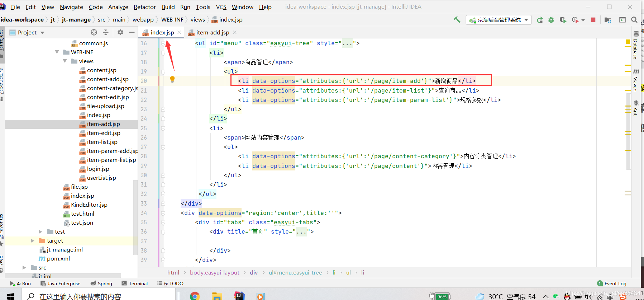Open the Spring tool window
This screenshot has width=644, height=300.
101,283
